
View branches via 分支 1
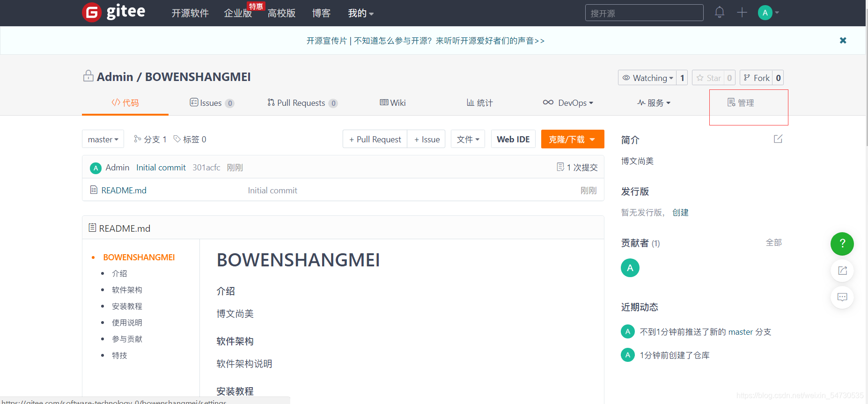[x=150, y=139]
